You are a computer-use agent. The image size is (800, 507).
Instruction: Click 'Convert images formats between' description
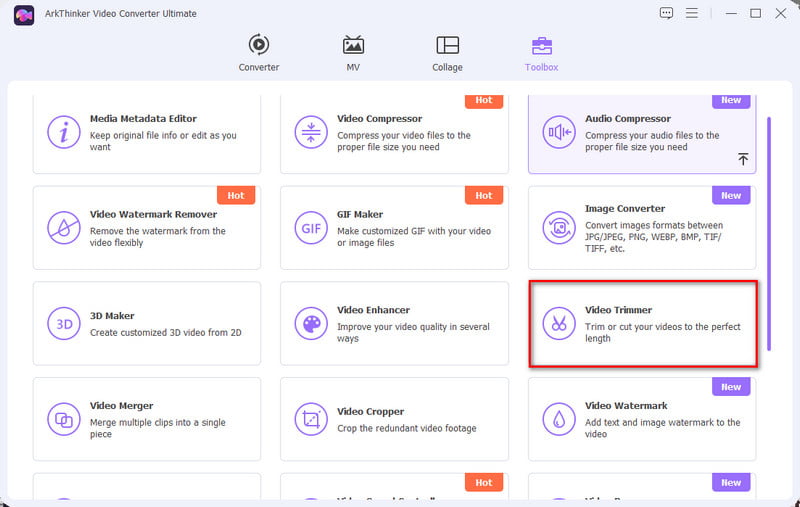654,237
